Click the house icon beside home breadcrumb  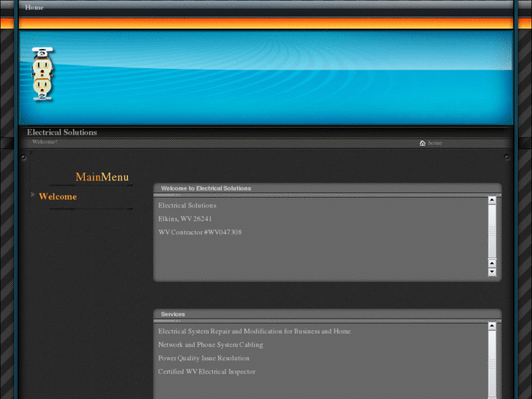tap(422, 143)
